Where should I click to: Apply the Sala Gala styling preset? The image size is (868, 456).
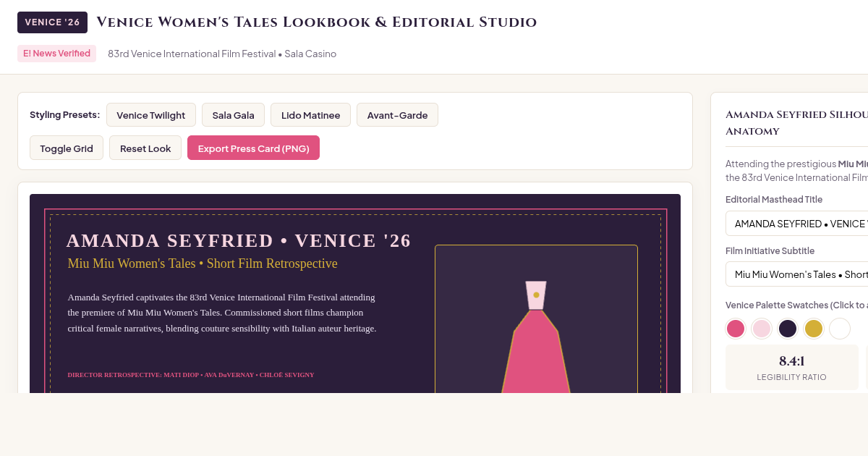pos(233,115)
